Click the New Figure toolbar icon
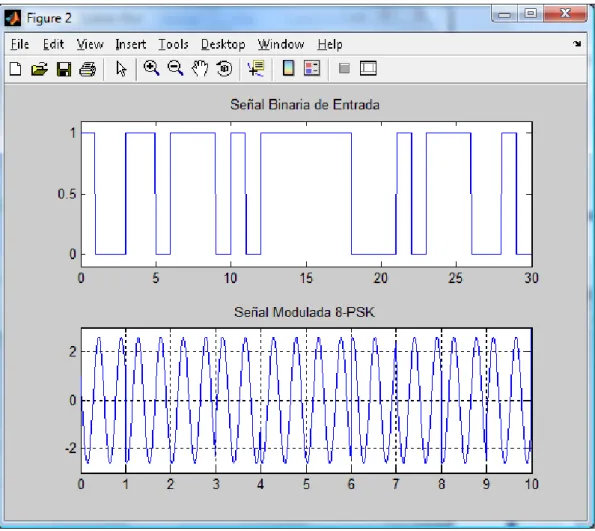The image size is (595, 531). pos(16,69)
